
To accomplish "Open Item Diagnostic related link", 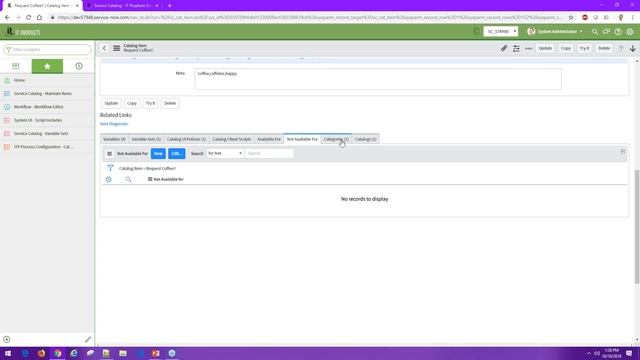I will 114,124.
